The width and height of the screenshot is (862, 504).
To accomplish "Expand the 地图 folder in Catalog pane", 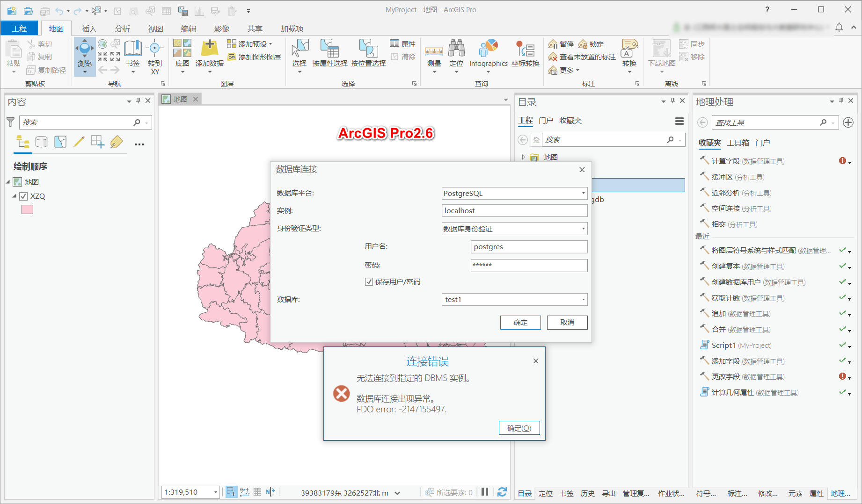I will tap(524, 157).
